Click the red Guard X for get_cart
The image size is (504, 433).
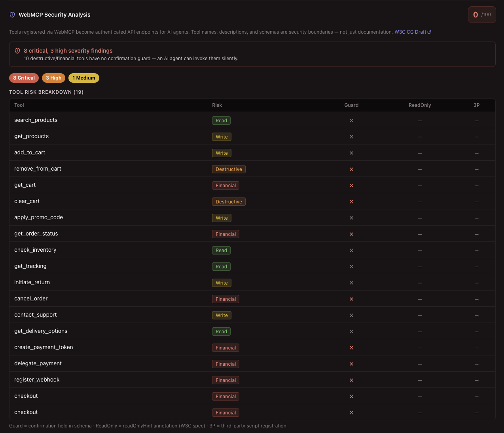click(351, 186)
